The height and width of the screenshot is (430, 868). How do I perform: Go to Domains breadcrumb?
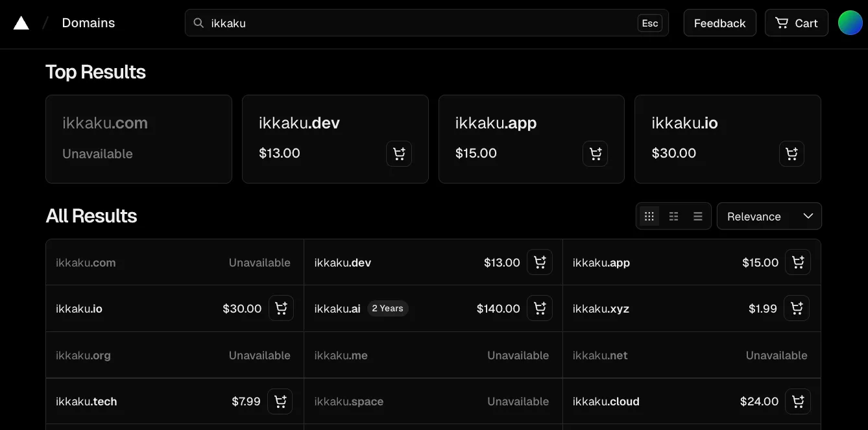coord(88,23)
